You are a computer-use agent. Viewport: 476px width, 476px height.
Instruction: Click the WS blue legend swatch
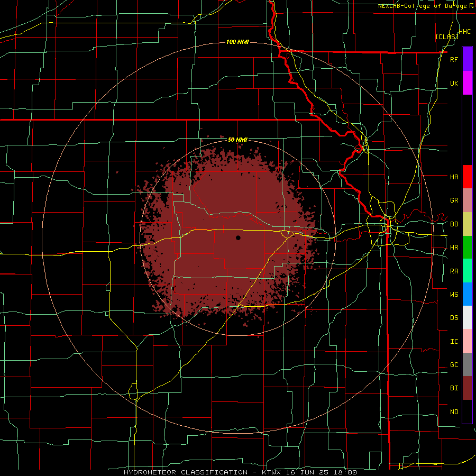tap(467, 294)
